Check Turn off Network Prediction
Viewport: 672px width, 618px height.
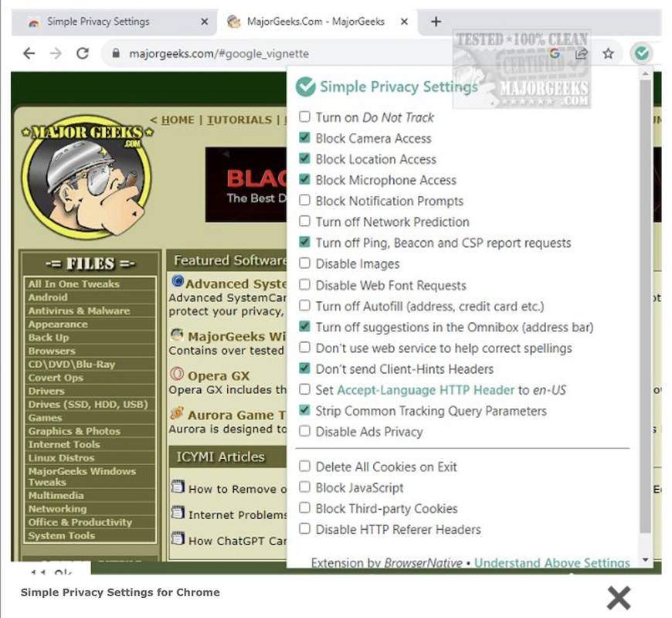[x=304, y=221]
